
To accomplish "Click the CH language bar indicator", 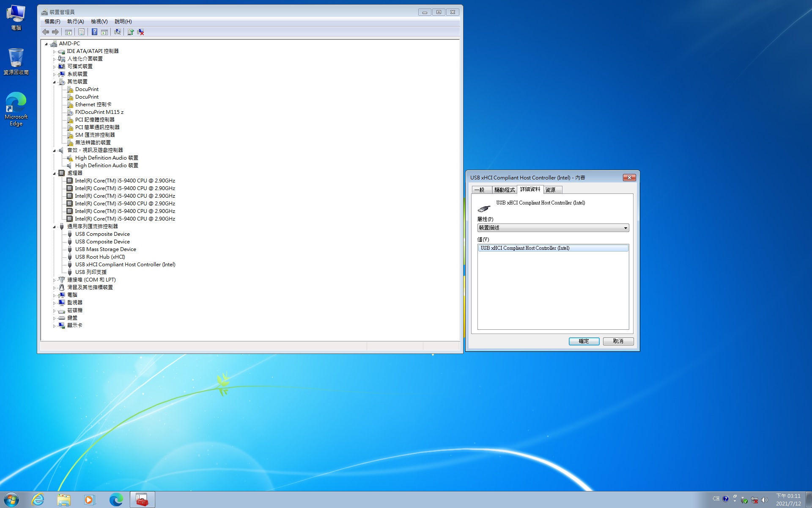I will (716, 499).
